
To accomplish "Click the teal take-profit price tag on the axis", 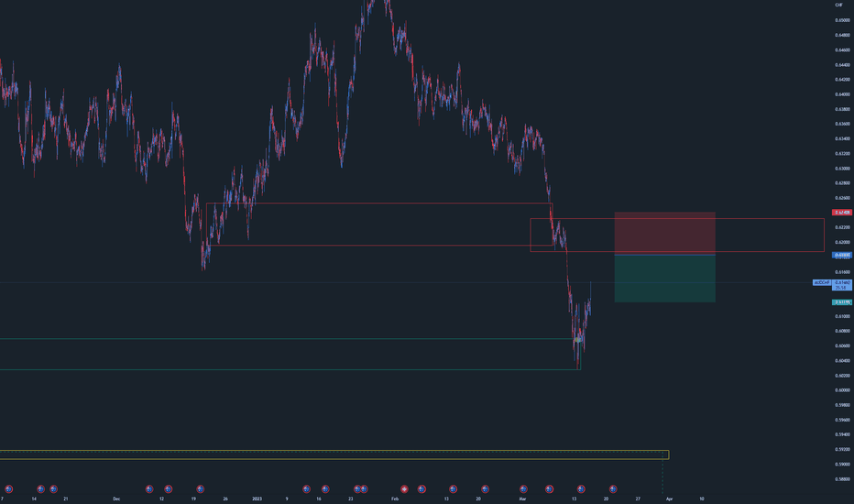I will click(x=842, y=302).
